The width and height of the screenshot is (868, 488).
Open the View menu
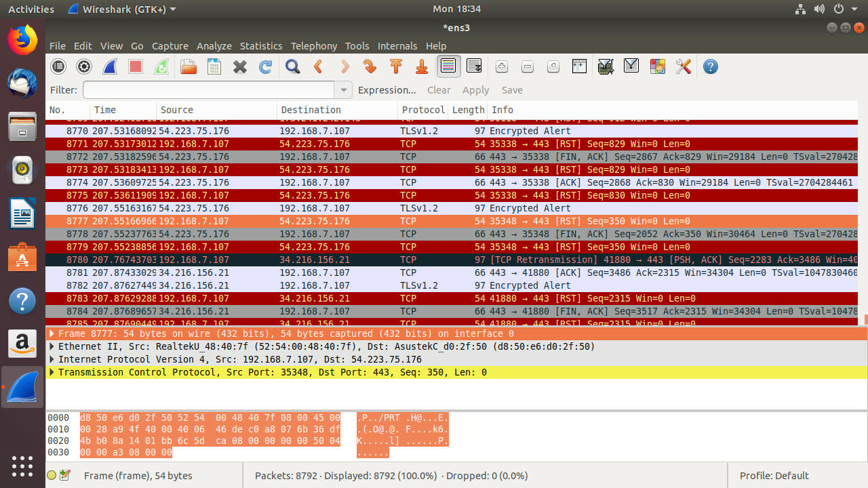(x=111, y=46)
